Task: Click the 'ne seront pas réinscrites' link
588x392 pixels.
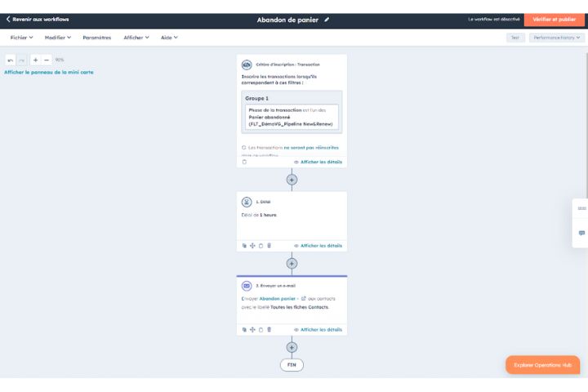Action: [311, 148]
